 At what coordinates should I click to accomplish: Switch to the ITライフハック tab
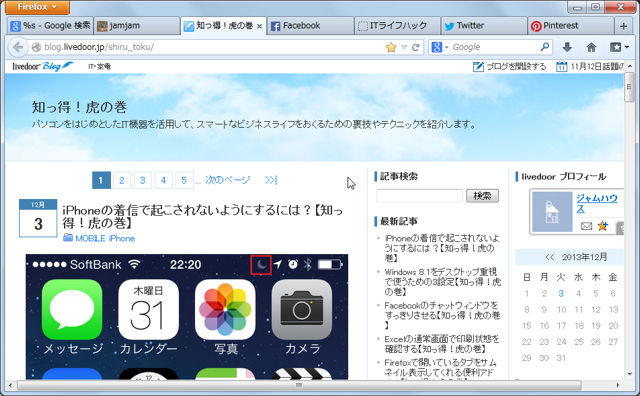point(397,26)
